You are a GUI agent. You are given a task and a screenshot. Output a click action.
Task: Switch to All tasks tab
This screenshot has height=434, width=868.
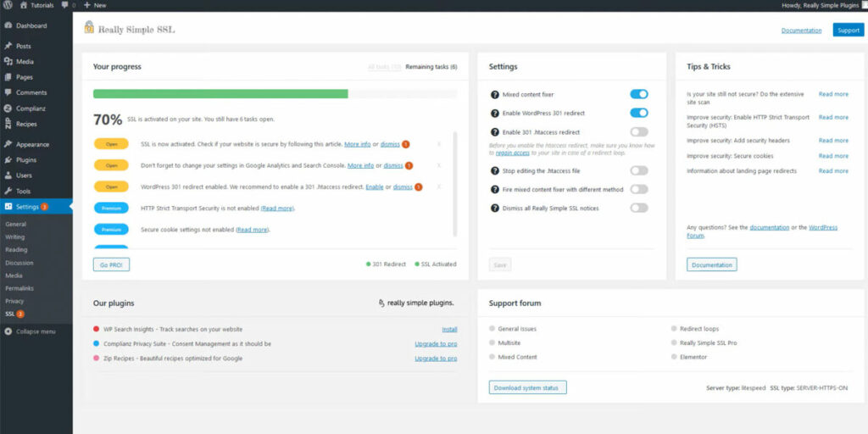[384, 67]
